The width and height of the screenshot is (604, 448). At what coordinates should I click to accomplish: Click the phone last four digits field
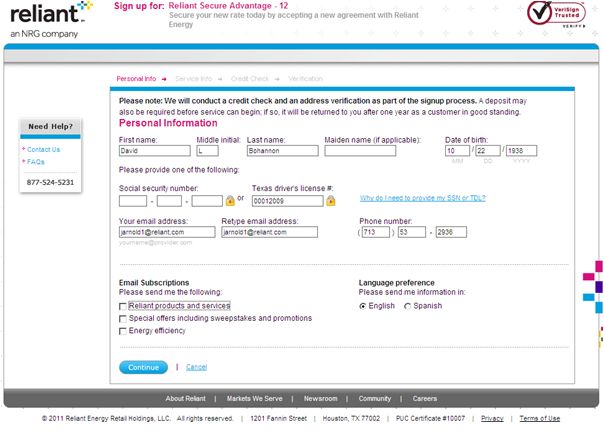[x=451, y=232]
